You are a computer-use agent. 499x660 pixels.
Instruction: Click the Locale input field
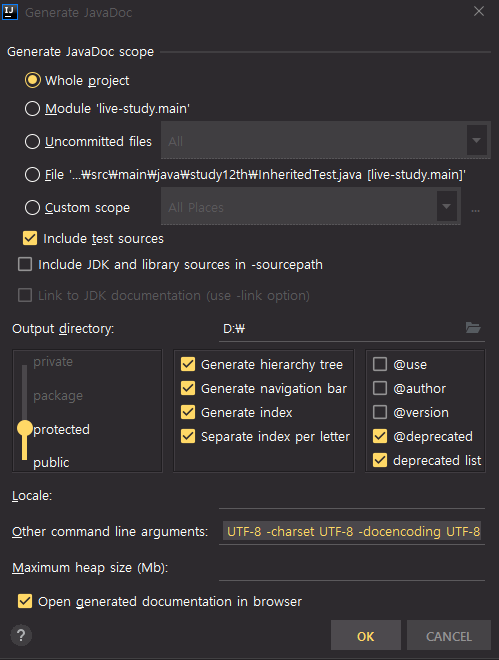click(x=352, y=496)
